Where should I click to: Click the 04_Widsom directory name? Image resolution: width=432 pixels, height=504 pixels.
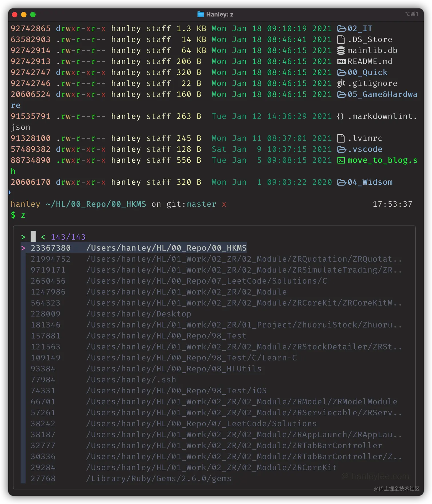click(x=370, y=182)
